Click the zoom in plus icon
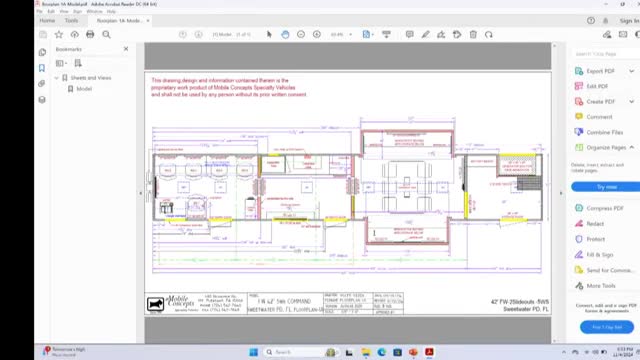This screenshot has width=640, height=360. [317, 35]
